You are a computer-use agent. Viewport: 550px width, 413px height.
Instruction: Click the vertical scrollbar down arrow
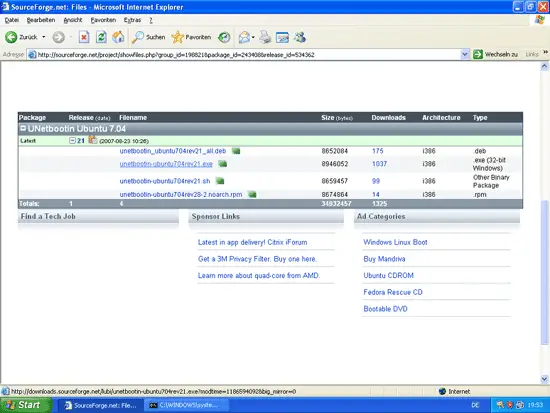coord(544,379)
